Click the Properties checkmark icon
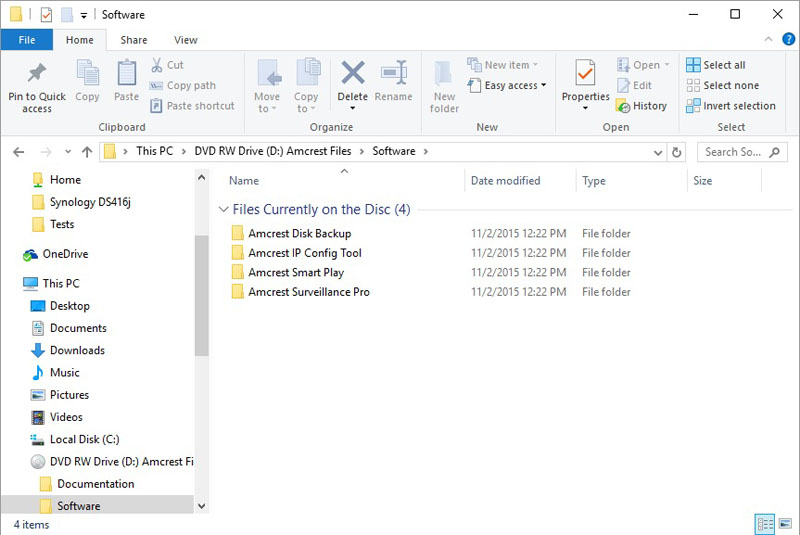This screenshot has height=535, width=800. pyautogui.click(x=585, y=73)
